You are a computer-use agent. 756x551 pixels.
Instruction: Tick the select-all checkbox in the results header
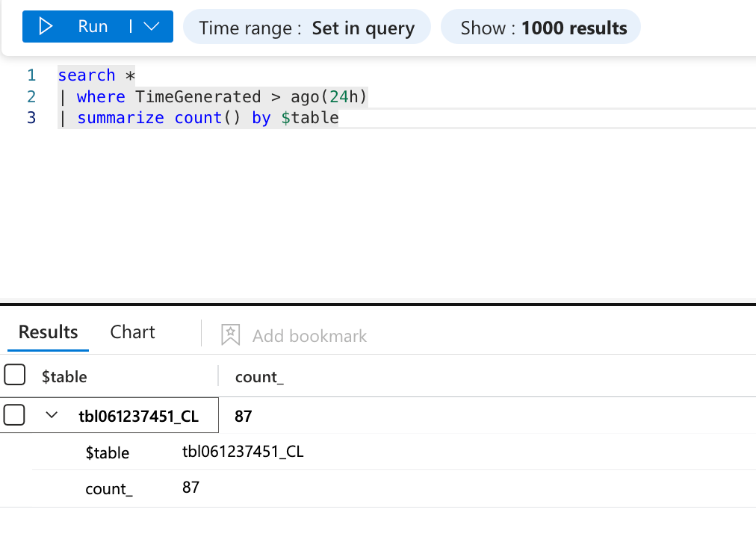click(x=14, y=375)
